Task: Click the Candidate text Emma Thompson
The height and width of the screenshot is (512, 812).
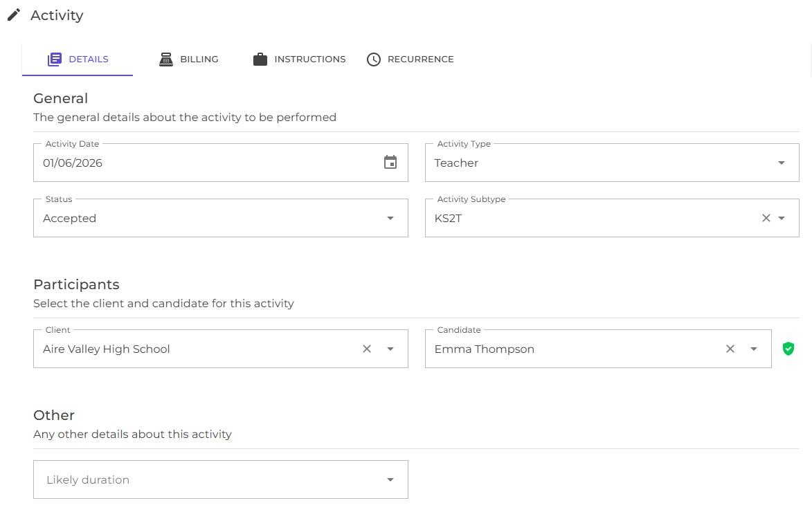Action: pos(484,349)
